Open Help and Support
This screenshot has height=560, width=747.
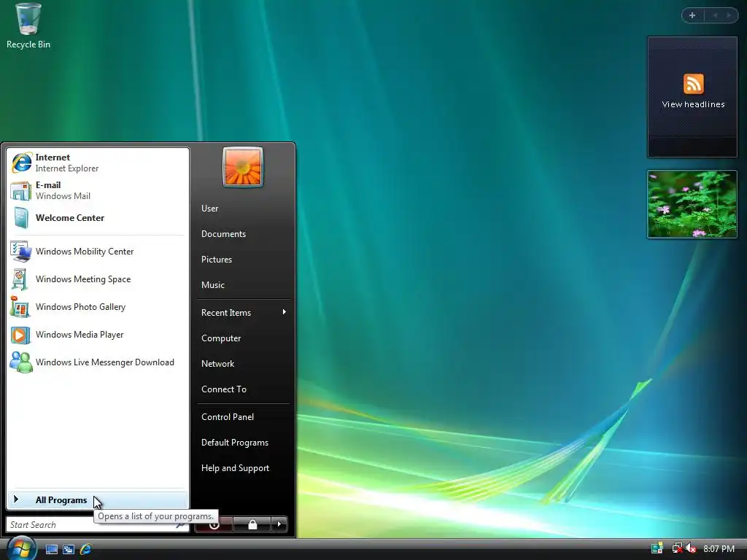tap(243, 468)
